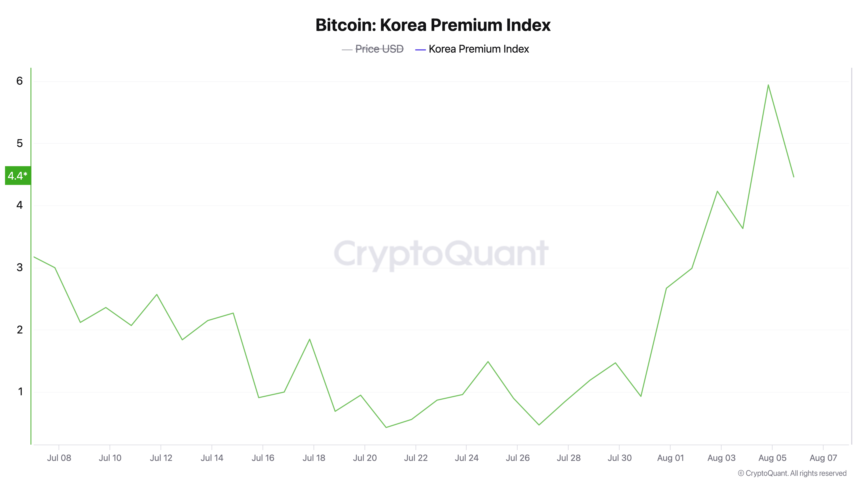Click the Aug 07 x-axis date label
This screenshot has width=868, height=488.
click(x=823, y=458)
